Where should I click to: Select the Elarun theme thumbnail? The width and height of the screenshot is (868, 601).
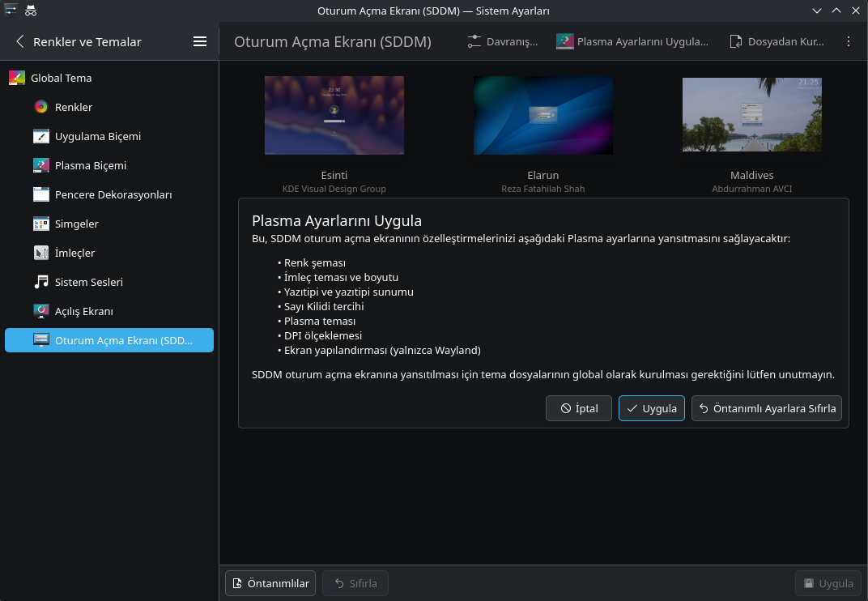[543, 115]
